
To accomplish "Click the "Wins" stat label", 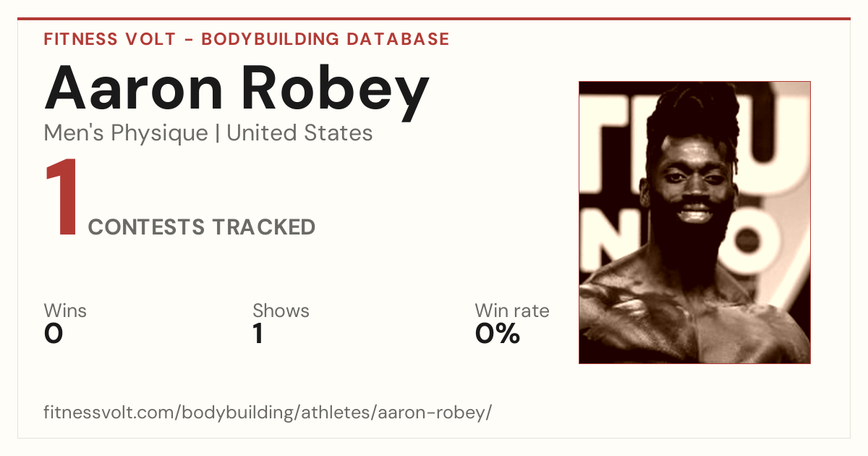I will (x=65, y=311).
